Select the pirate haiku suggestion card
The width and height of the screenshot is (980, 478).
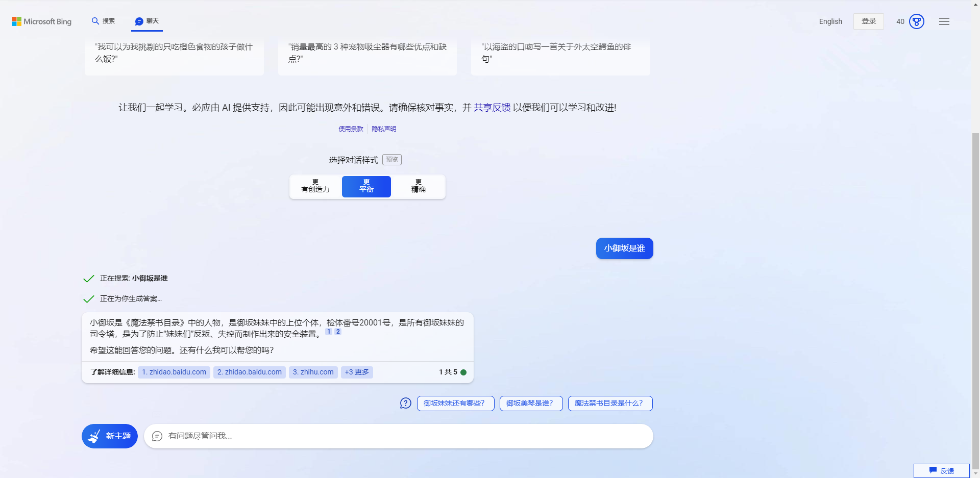pos(560,57)
